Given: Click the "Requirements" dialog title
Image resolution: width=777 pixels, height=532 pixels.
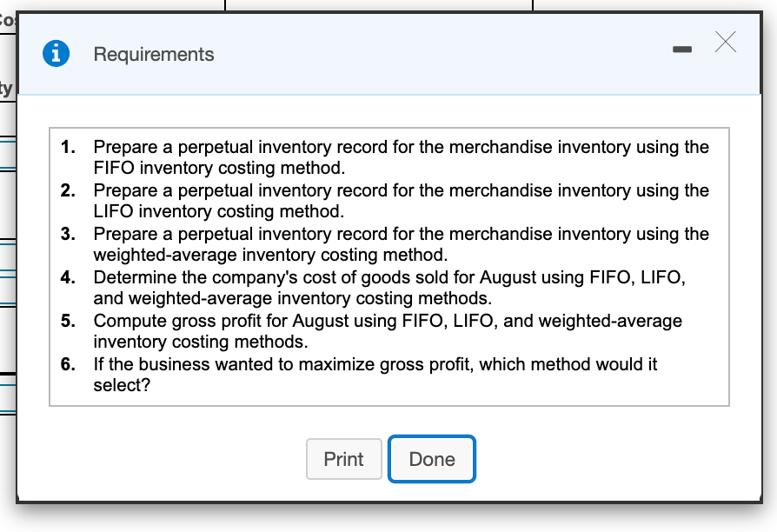Looking at the screenshot, I should pyautogui.click(x=154, y=54).
